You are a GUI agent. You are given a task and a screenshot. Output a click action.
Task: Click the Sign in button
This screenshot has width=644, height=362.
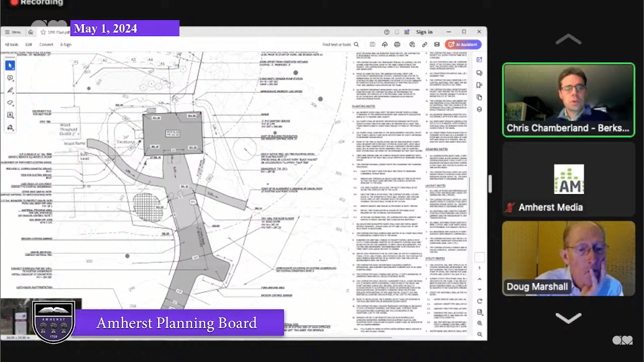tap(424, 32)
